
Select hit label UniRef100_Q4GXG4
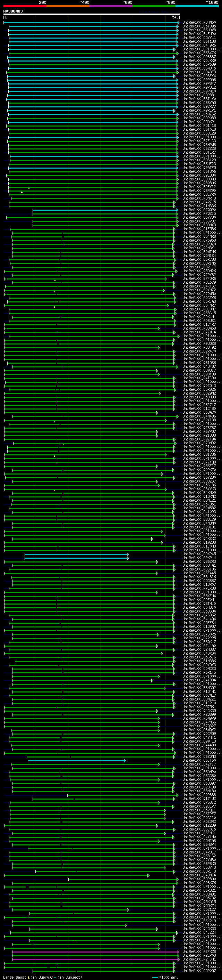199,654
